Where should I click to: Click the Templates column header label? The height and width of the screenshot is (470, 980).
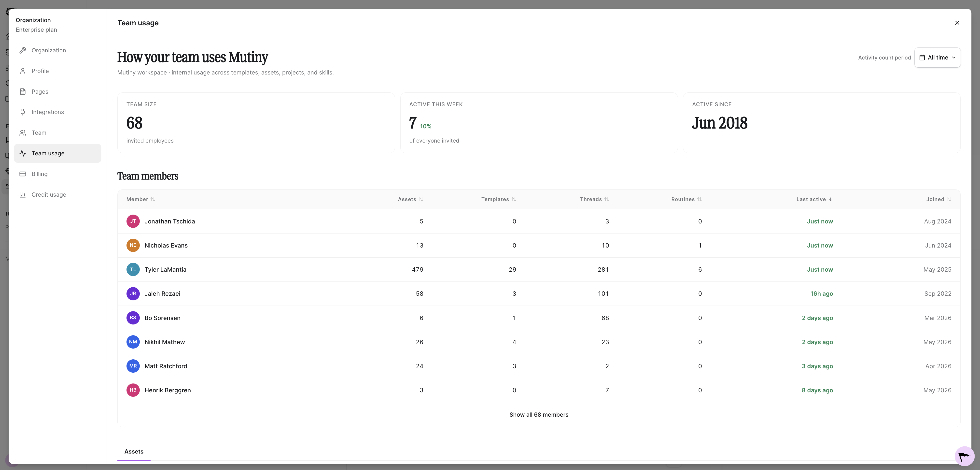coord(495,199)
